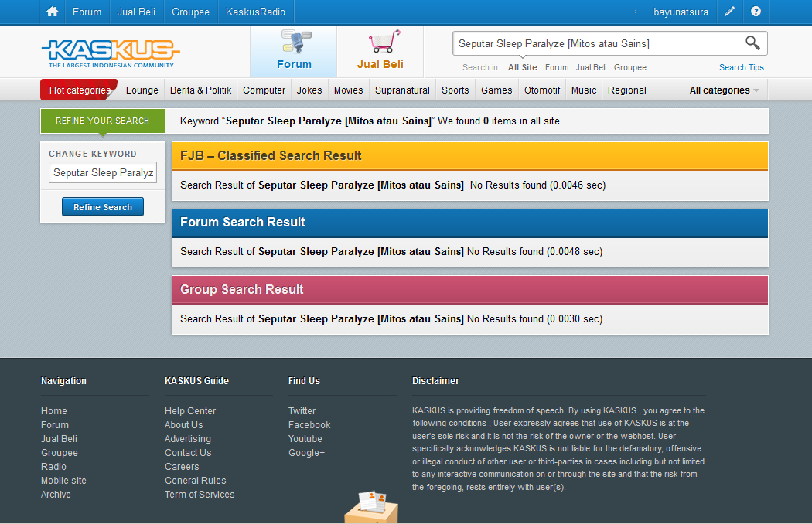Set search scope to Groupee
The height and width of the screenshot is (524, 812).
point(629,67)
